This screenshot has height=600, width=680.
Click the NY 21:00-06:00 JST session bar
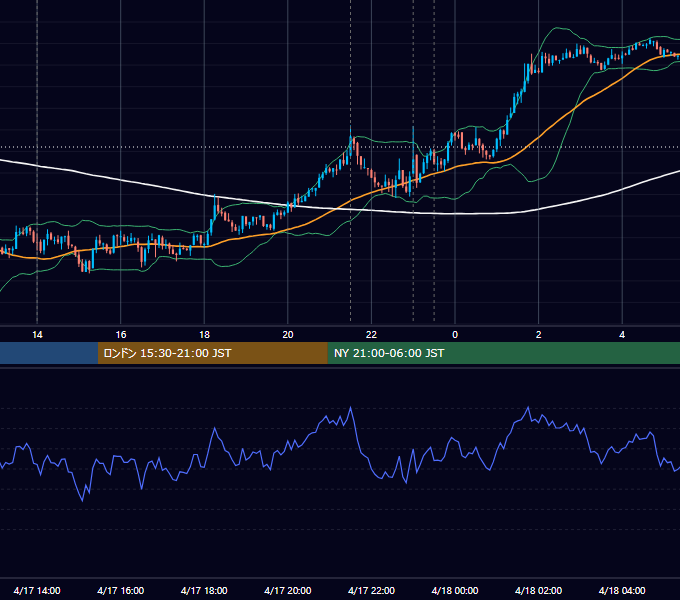click(x=503, y=353)
